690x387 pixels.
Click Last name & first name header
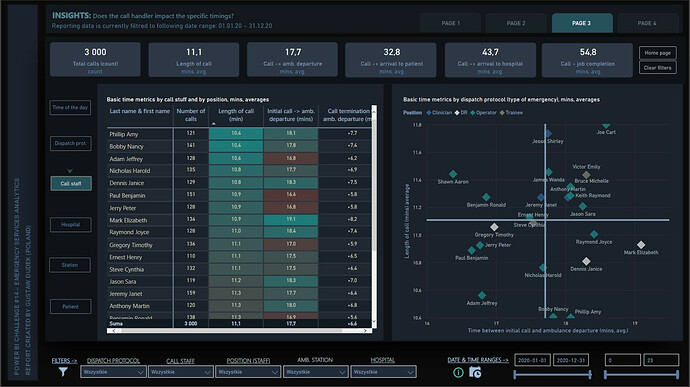[139, 111]
